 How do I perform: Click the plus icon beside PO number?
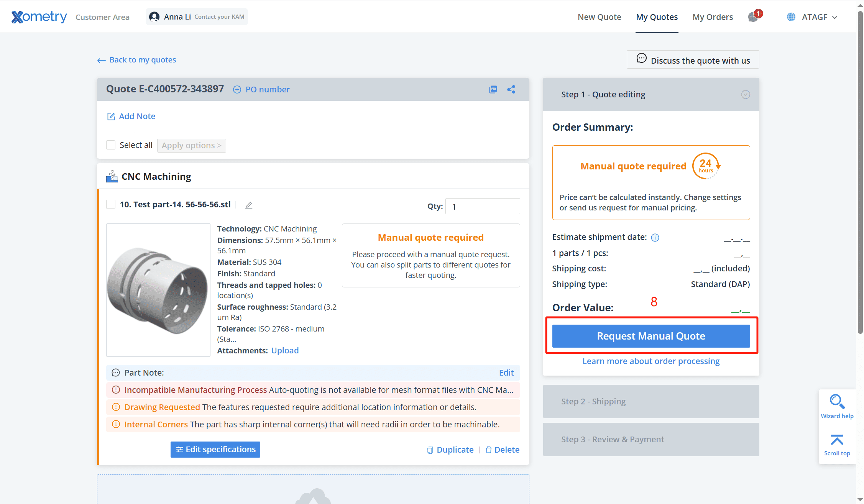237,89
